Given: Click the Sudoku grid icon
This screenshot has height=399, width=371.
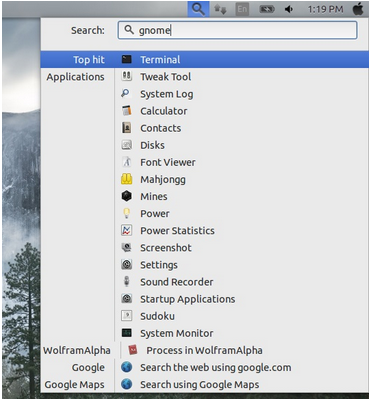Looking at the screenshot, I should click(x=127, y=316).
